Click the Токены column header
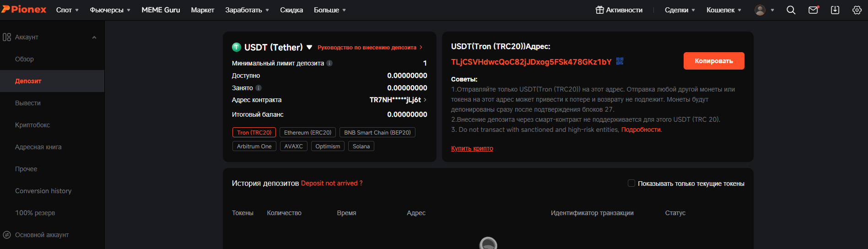The height and width of the screenshot is (249, 868). pyautogui.click(x=243, y=213)
